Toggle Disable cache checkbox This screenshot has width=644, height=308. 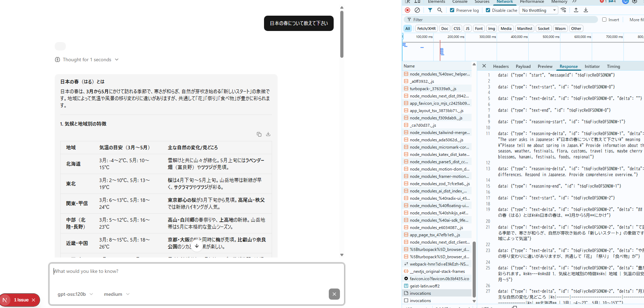pyautogui.click(x=488, y=10)
